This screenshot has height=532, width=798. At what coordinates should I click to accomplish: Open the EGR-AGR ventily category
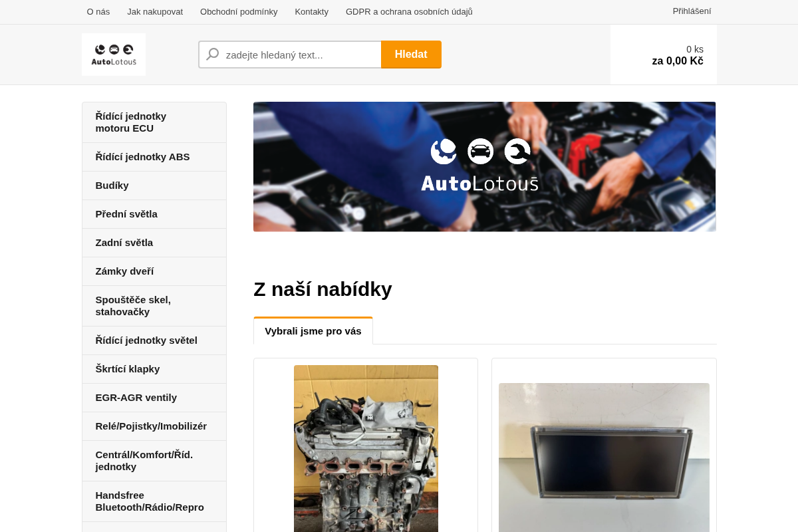click(x=154, y=398)
